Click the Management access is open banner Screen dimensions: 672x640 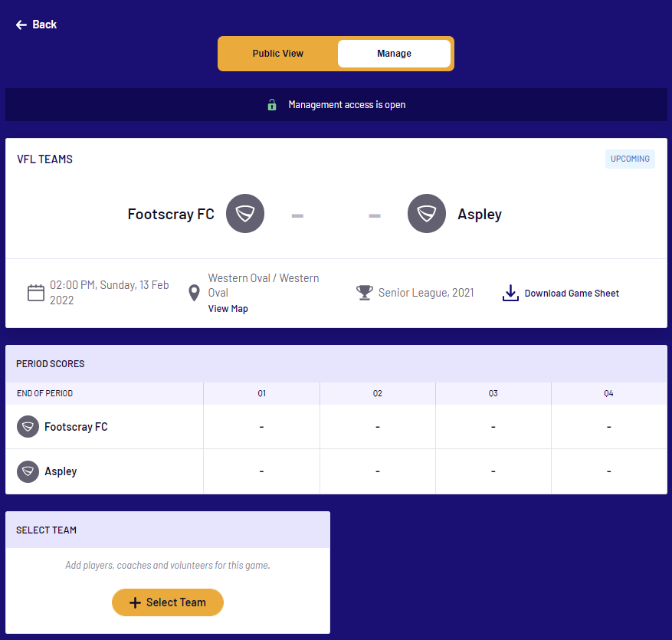pos(336,105)
